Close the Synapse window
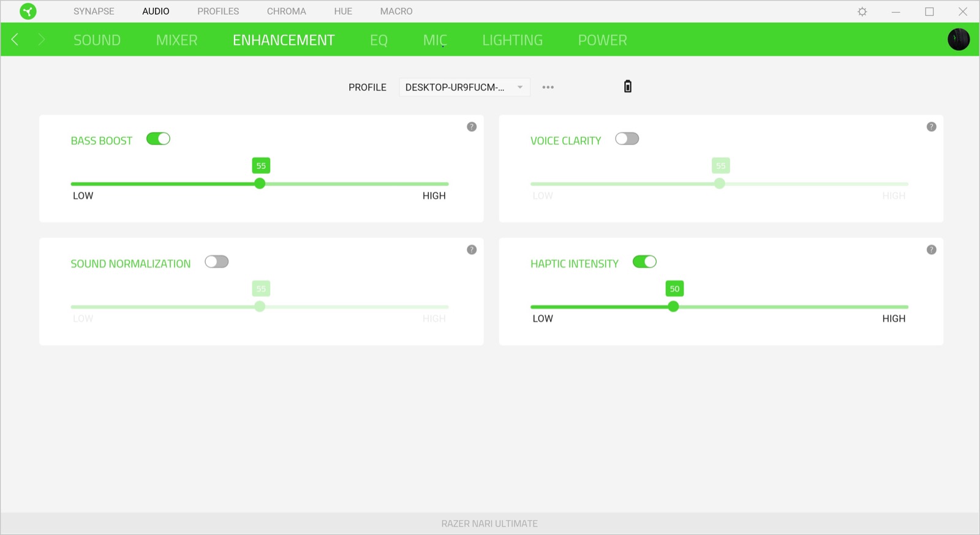 (963, 12)
